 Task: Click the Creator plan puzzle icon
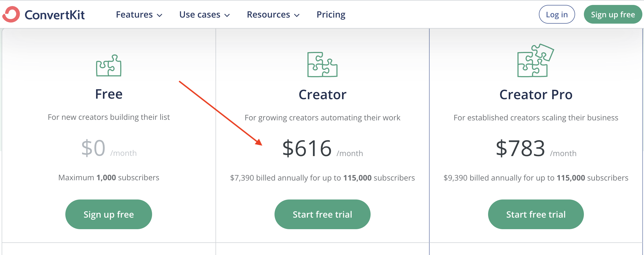point(322,65)
